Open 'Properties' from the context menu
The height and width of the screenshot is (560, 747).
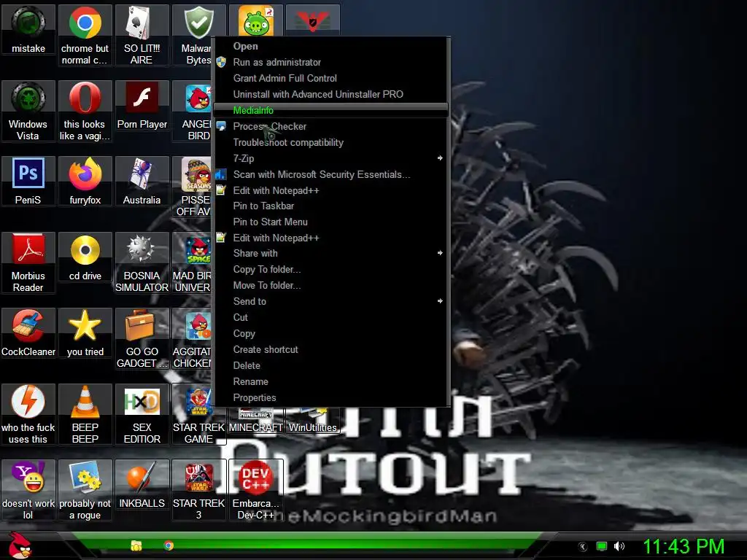[x=330, y=397]
